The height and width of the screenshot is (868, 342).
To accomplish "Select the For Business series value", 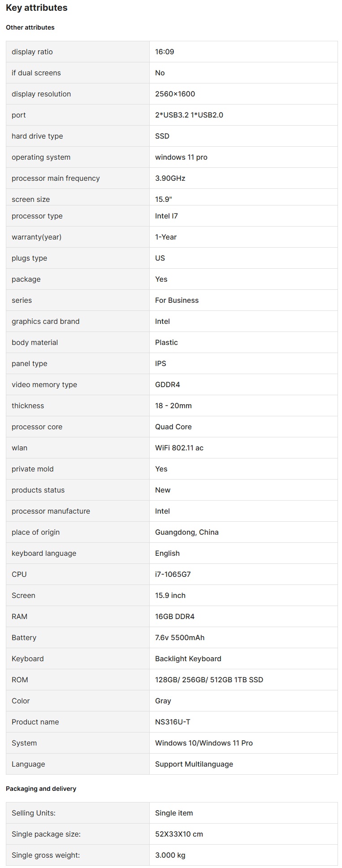I will pyautogui.click(x=177, y=300).
